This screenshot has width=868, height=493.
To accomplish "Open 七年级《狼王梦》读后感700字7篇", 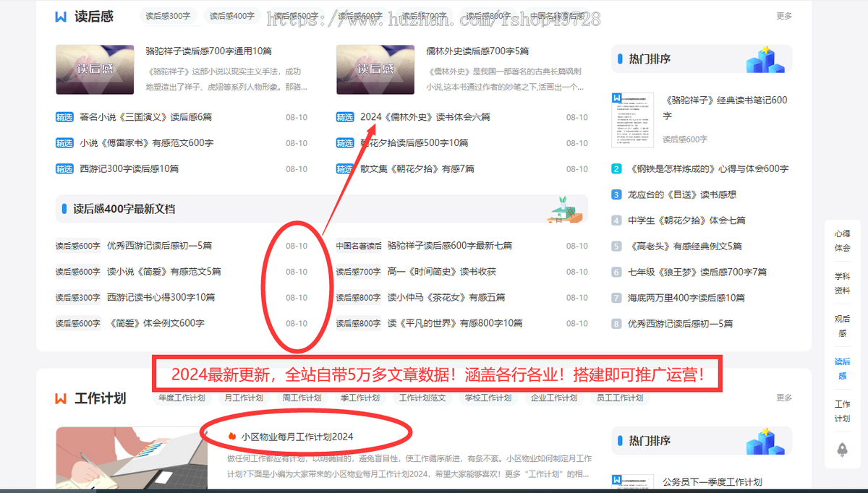I will (x=697, y=273).
